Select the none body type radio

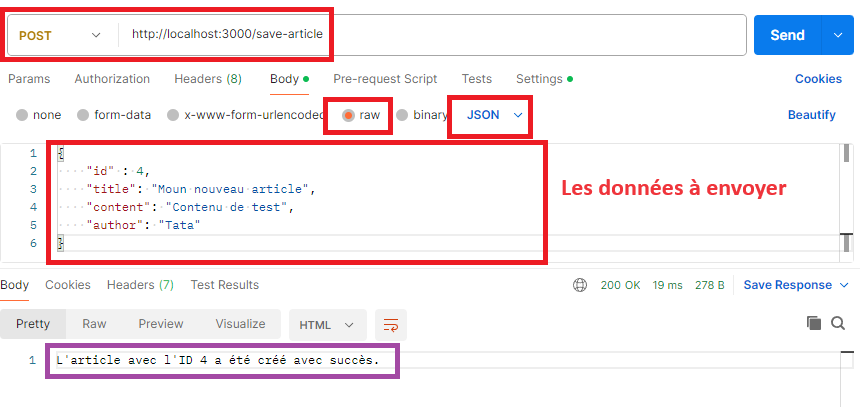click(22, 115)
